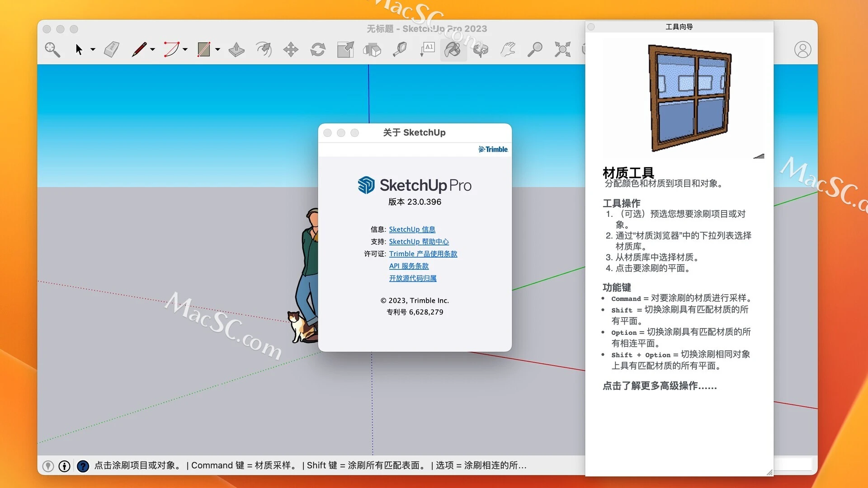This screenshot has width=868, height=488.
Task: Click the 功能键 heading
Action: click(617, 287)
